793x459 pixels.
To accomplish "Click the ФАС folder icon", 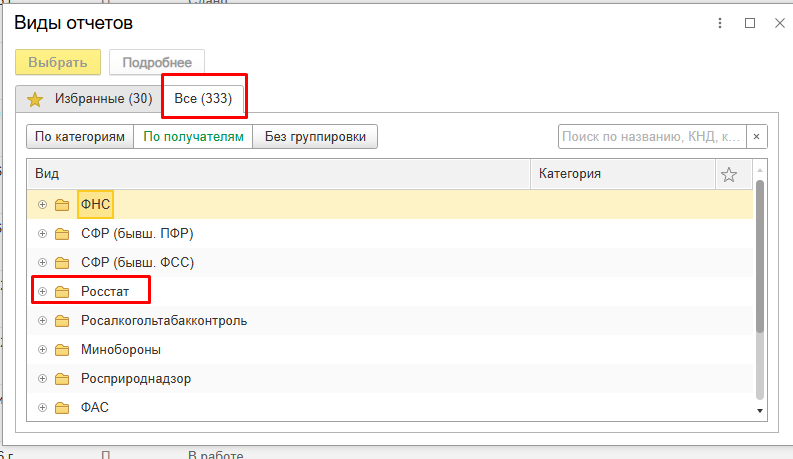I will point(62,407).
